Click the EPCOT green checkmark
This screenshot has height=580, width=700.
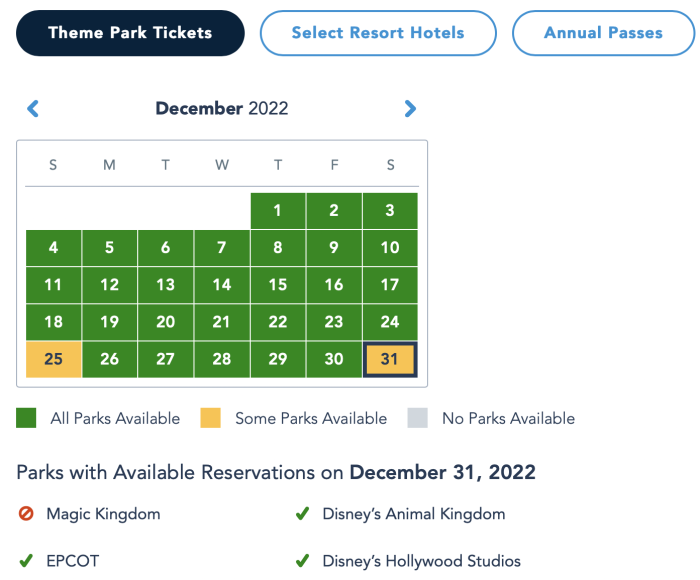click(x=26, y=561)
